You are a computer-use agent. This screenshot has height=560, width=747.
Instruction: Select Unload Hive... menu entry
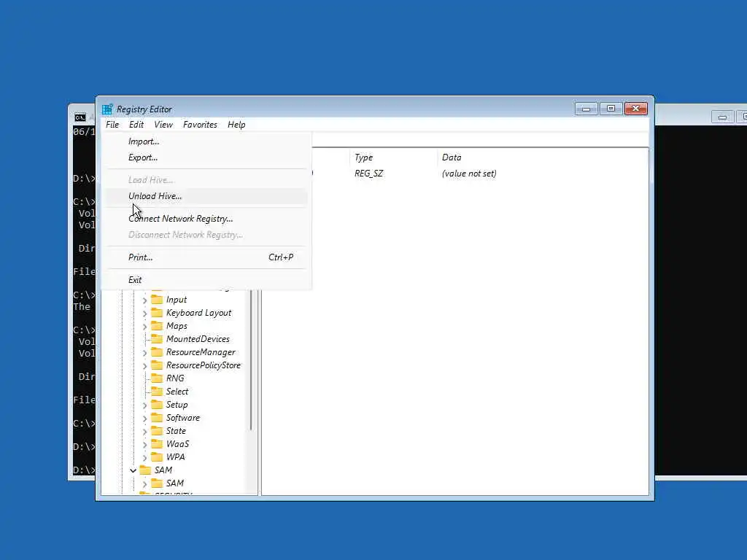point(206,195)
